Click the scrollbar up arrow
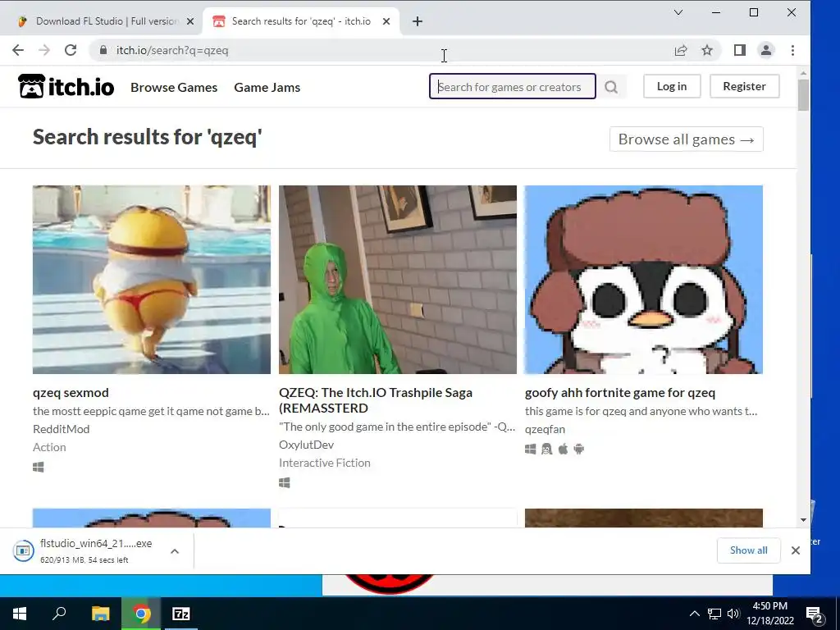Screen dimensions: 840x630 point(803,73)
